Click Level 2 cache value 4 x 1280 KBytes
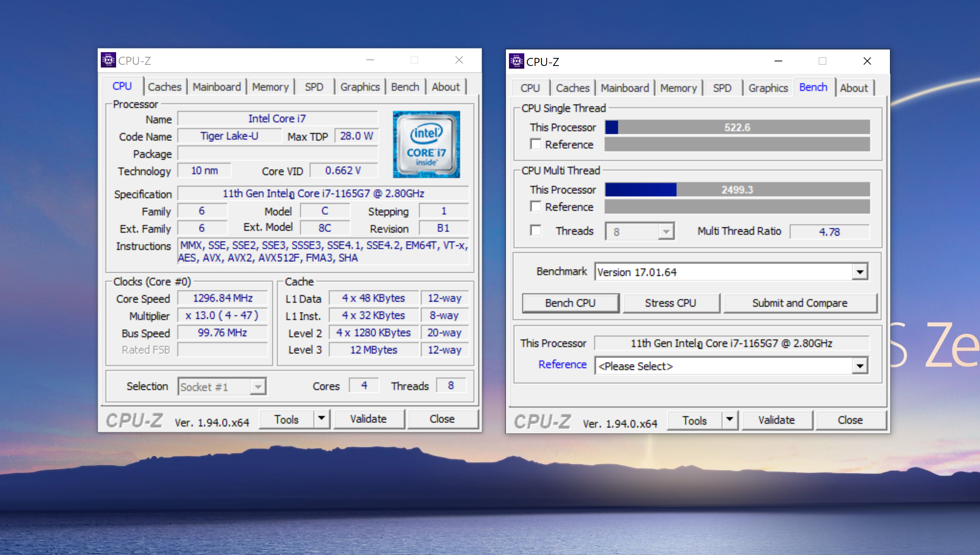This screenshot has width=980, height=555. (x=374, y=333)
